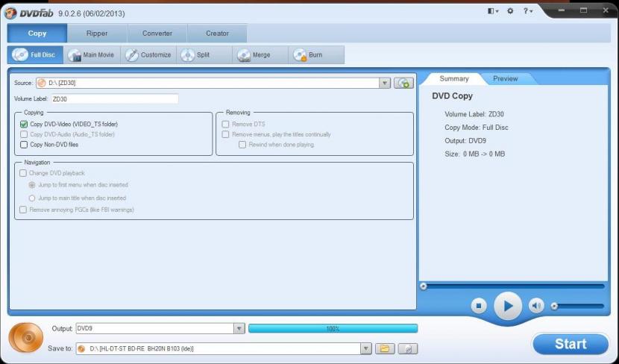The image size is (619, 364).
Task: Open the Burn mode
Action: (309, 55)
